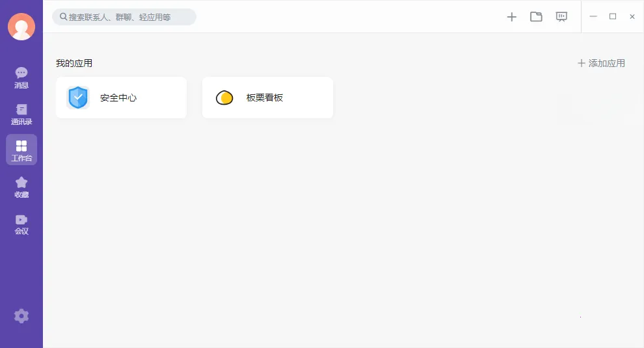Image resolution: width=644 pixels, height=348 pixels.
Task: Minimize the window
Action: pos(593,16)
